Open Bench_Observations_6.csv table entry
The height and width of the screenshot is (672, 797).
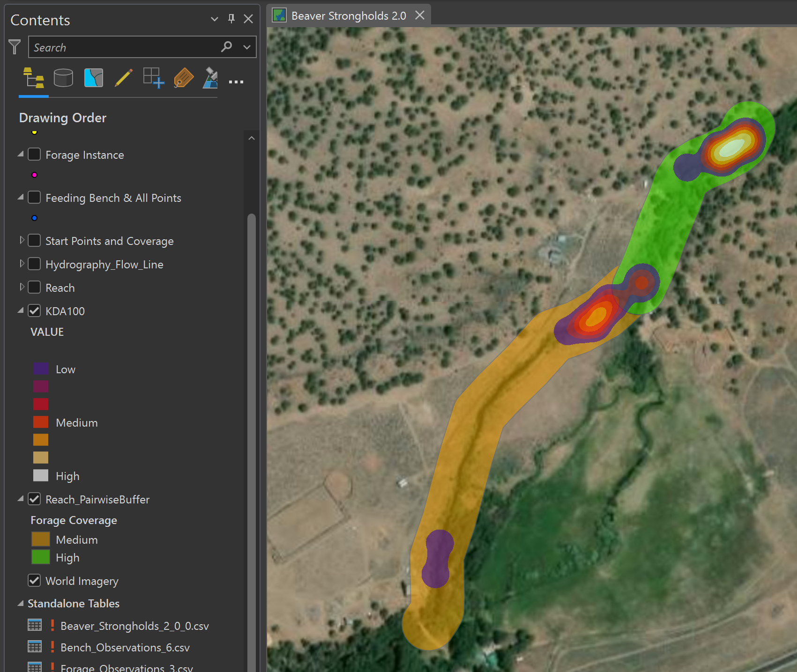click(125, 648)
